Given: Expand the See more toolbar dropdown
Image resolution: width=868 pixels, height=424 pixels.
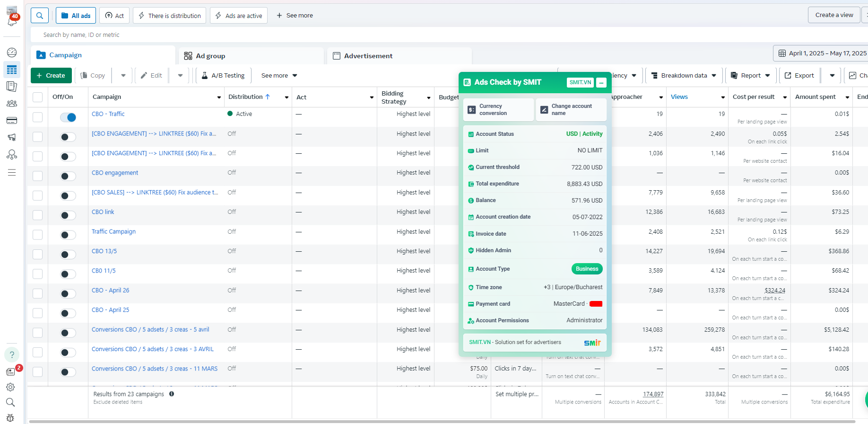Looking at the screenshot, I should (279, 76).
